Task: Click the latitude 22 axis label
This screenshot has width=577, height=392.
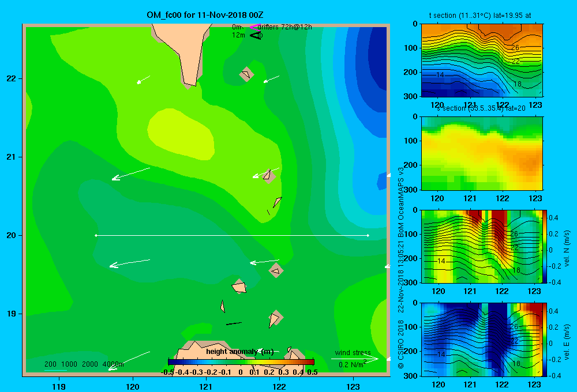Action: click(11, 78)
